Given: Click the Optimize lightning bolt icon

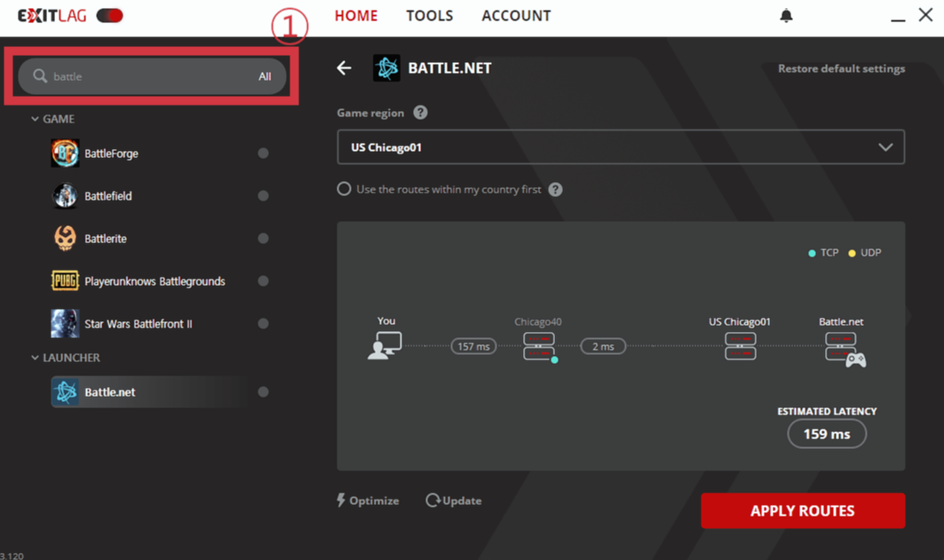Looking at the screenshot, I should pyautogui.click(x=341, y=500).
